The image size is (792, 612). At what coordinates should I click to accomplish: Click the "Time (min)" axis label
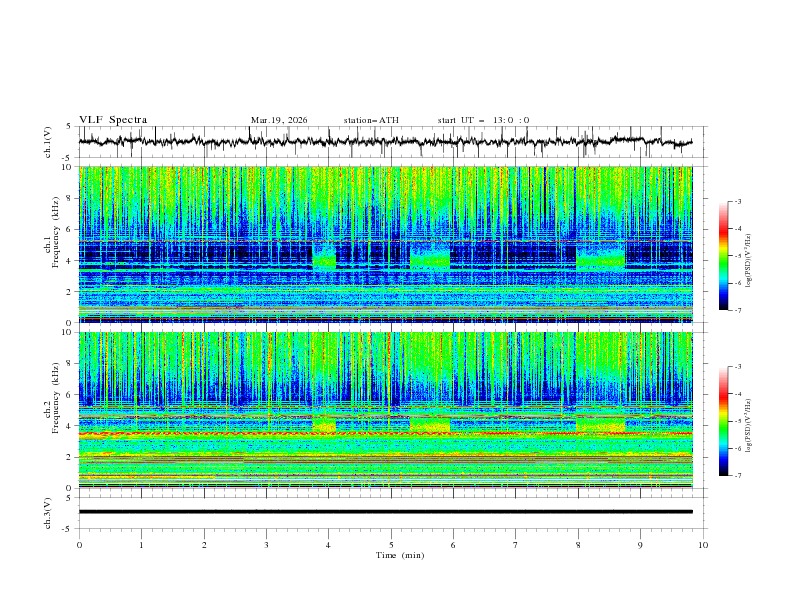point(400,555)
